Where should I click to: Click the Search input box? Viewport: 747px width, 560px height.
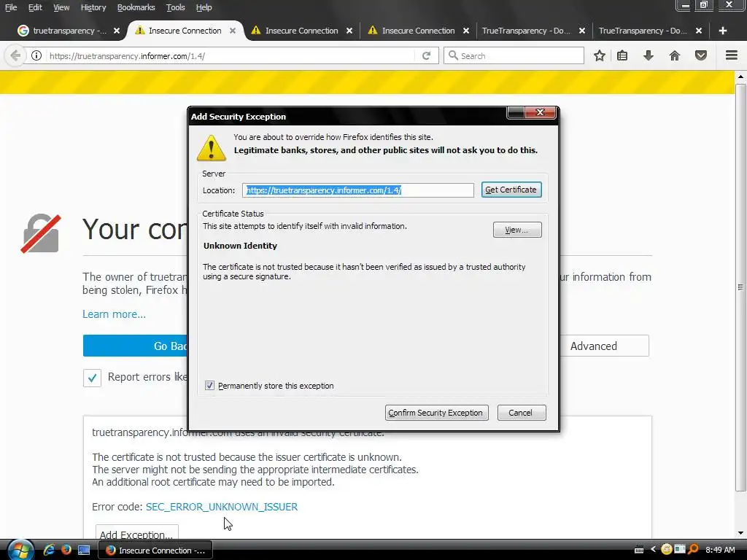click(514, 55)
